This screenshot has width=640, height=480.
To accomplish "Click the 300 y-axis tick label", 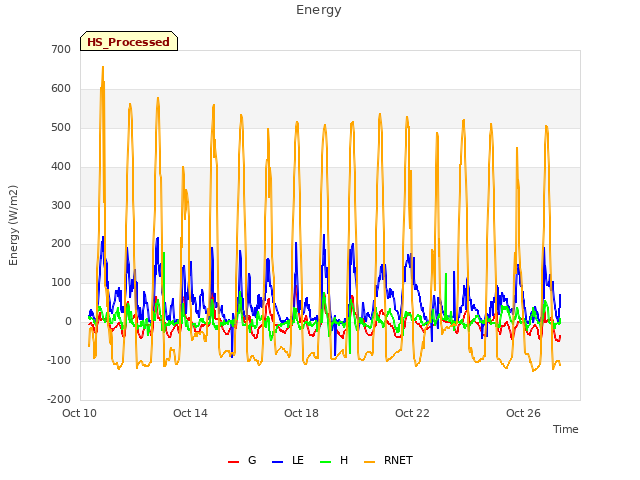I will click(61, 205).
